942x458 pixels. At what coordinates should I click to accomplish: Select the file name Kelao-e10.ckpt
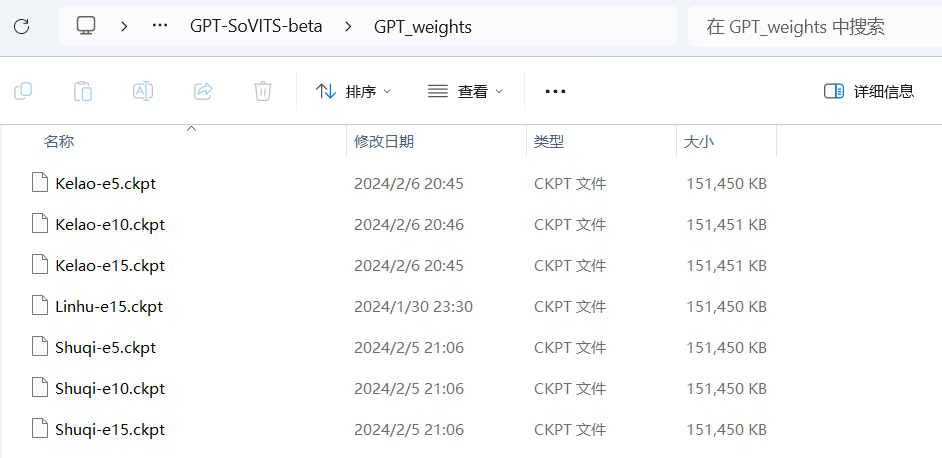point(110,224)
